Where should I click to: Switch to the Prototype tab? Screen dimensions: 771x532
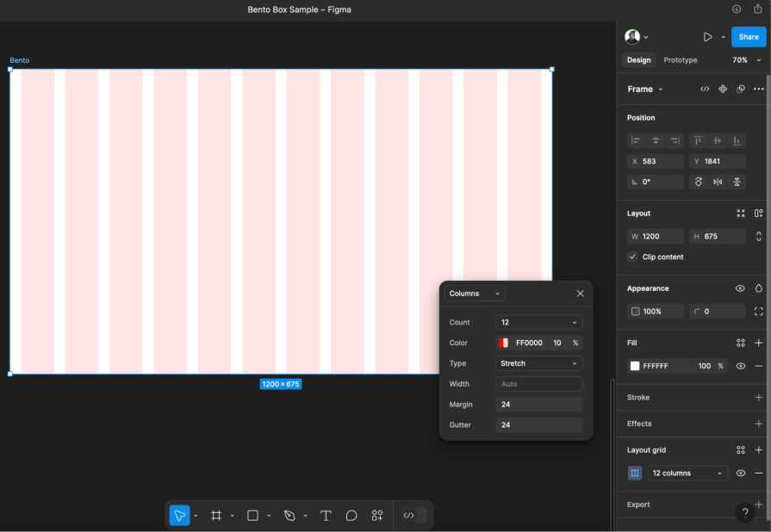(x=680, y=59)
